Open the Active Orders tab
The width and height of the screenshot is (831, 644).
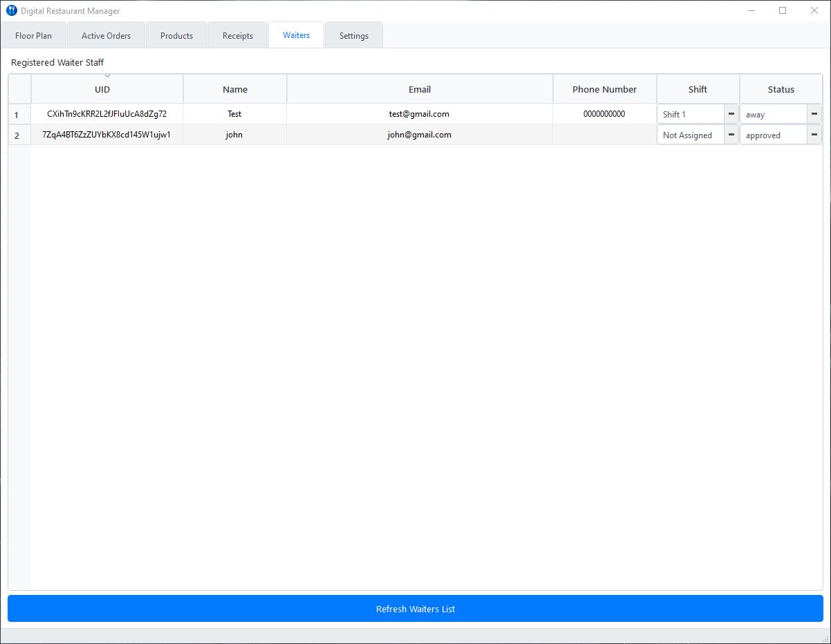point(106,35)
